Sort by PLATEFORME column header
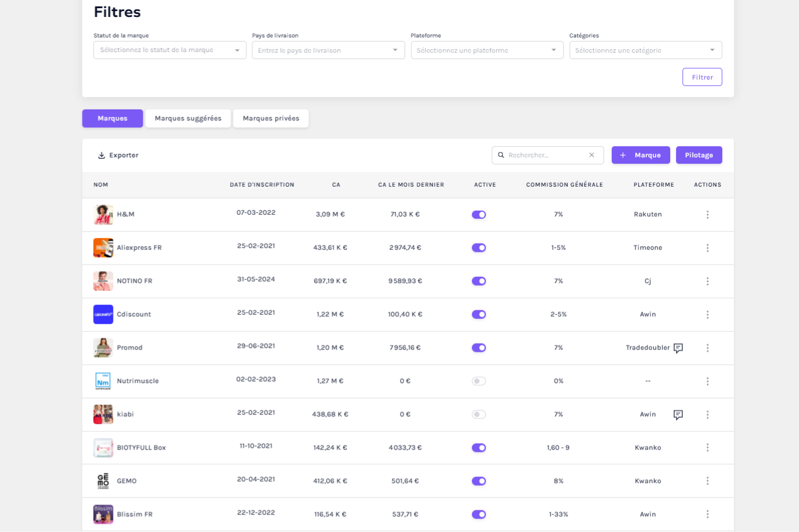 (654, 185)
